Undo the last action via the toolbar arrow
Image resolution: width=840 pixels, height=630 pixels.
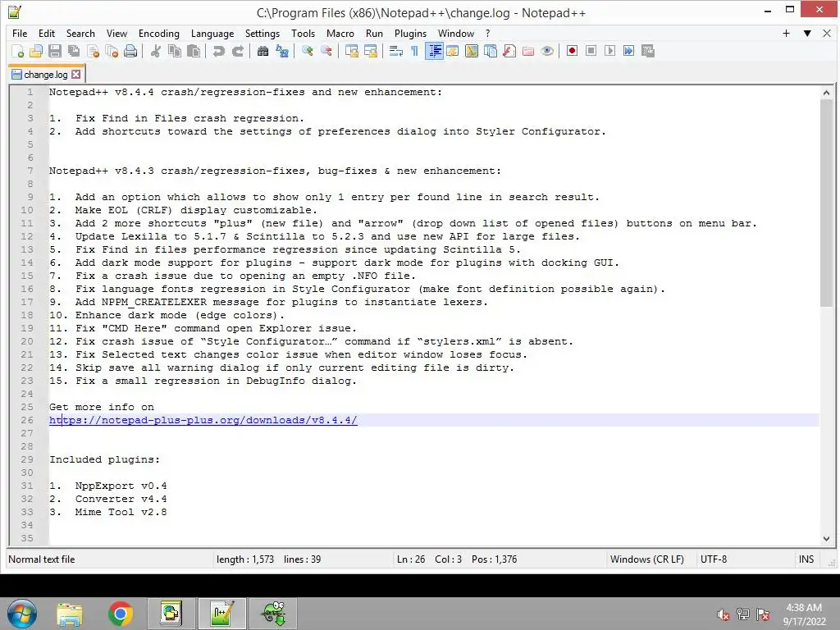pos(218,51)
